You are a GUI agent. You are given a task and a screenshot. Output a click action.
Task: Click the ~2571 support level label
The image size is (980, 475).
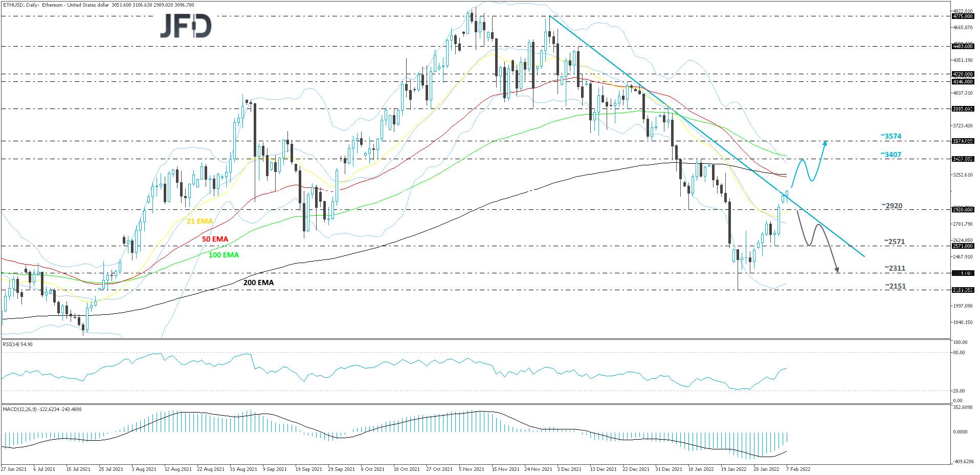click(895, 242)
